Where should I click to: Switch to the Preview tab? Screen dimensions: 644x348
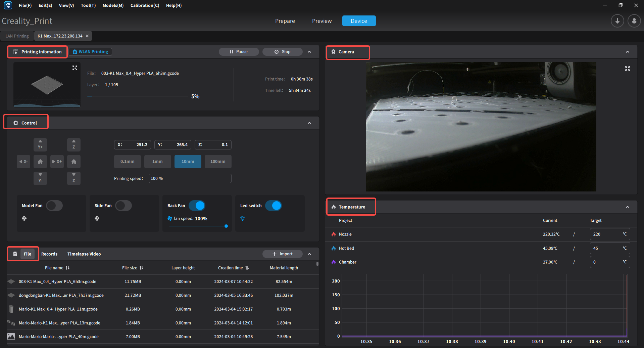click(x=322, y=21)
